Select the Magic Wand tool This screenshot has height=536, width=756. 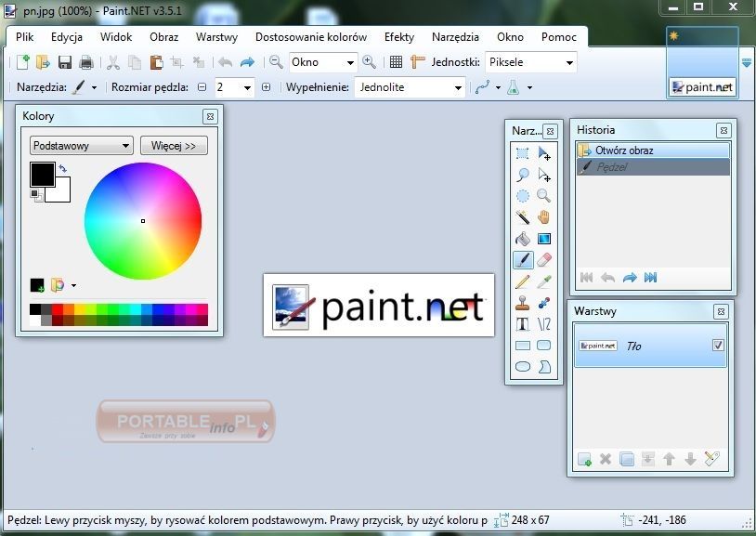pyautogui.click(x=523, y=217)
